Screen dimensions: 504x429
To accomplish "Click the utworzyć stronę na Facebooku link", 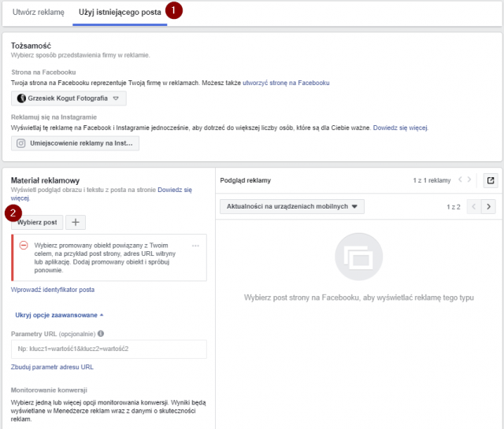I will 286,83.
